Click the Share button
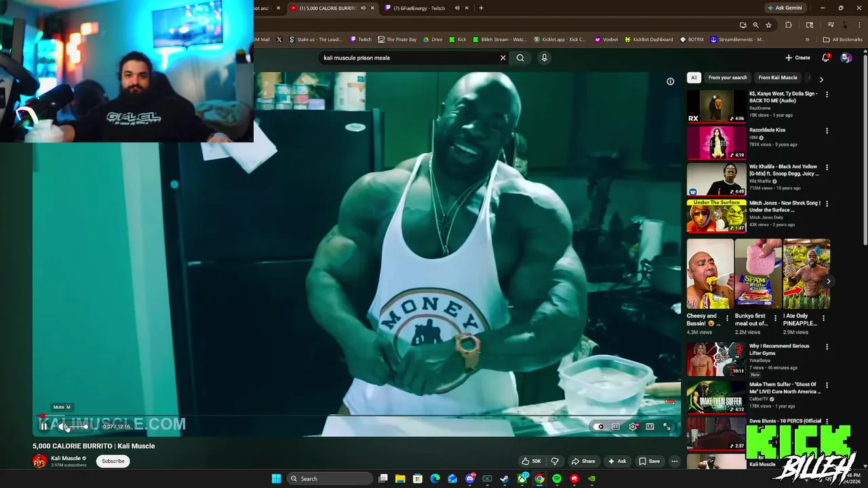 pos(583,461)
